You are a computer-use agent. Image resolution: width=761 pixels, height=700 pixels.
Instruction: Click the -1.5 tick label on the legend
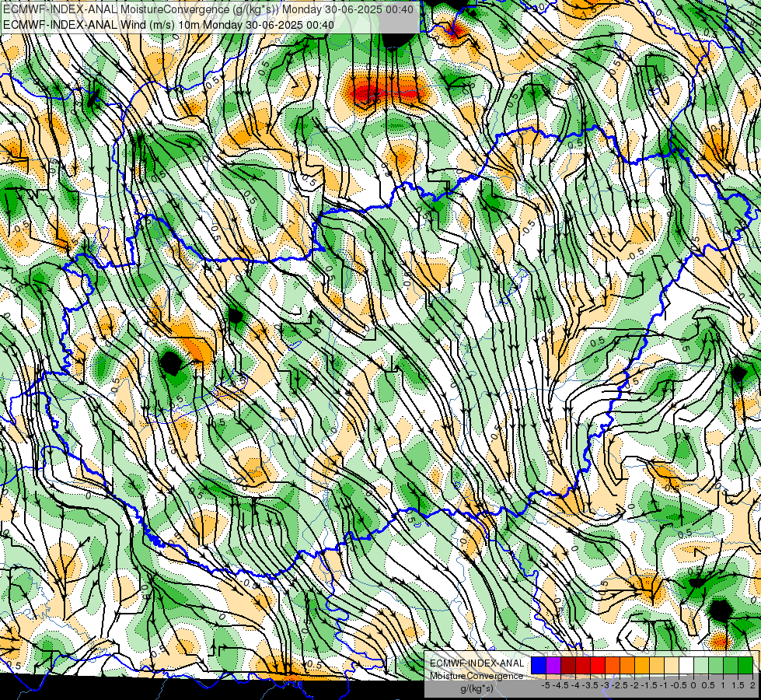coord(649,685)
